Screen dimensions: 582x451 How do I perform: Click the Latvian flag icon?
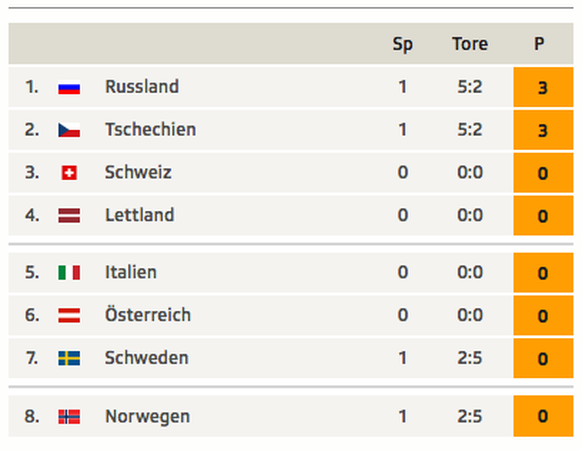[69, 216]
